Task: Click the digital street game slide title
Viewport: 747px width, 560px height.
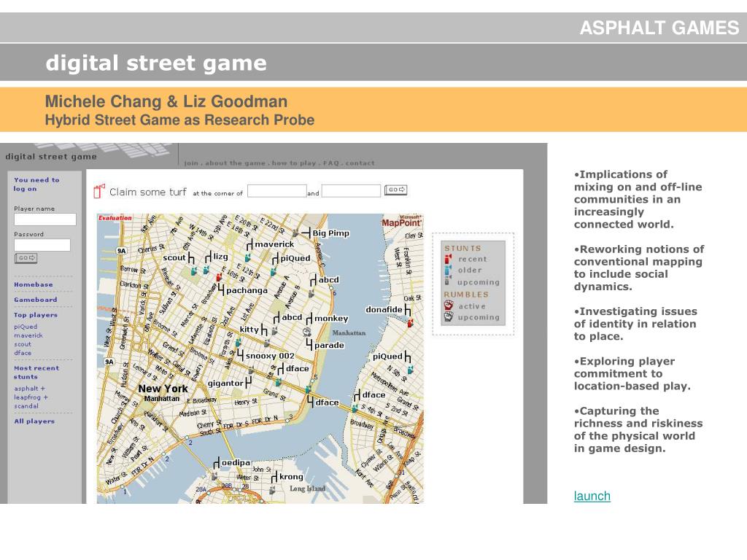Action: point(156,63)
